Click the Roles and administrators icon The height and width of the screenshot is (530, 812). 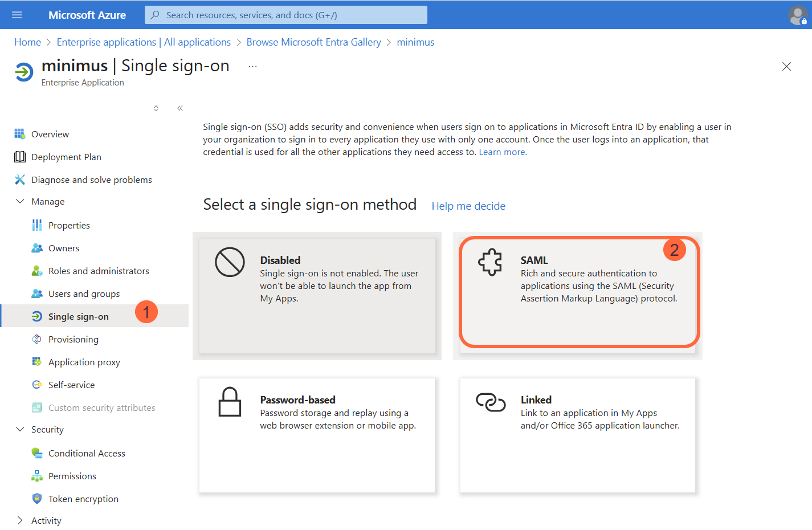click(x=37, y=271)
